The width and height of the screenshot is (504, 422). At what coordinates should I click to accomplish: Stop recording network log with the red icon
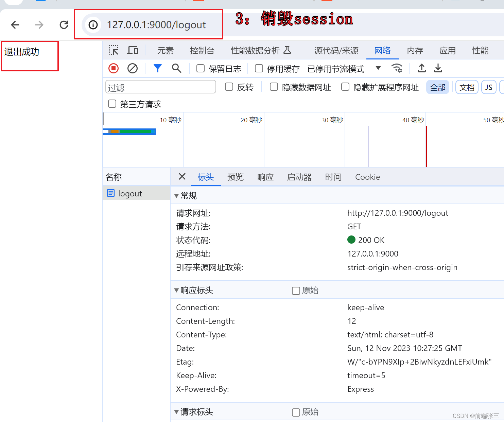[114, 69]
